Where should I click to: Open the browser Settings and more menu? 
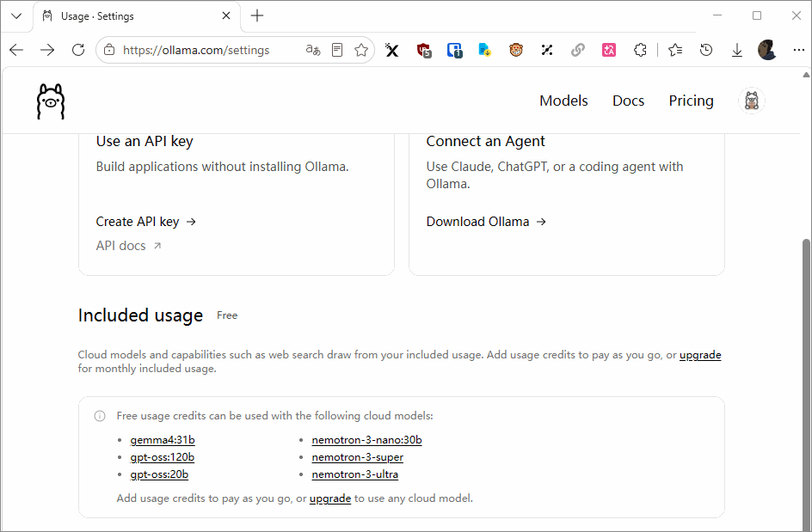[798, 50]
